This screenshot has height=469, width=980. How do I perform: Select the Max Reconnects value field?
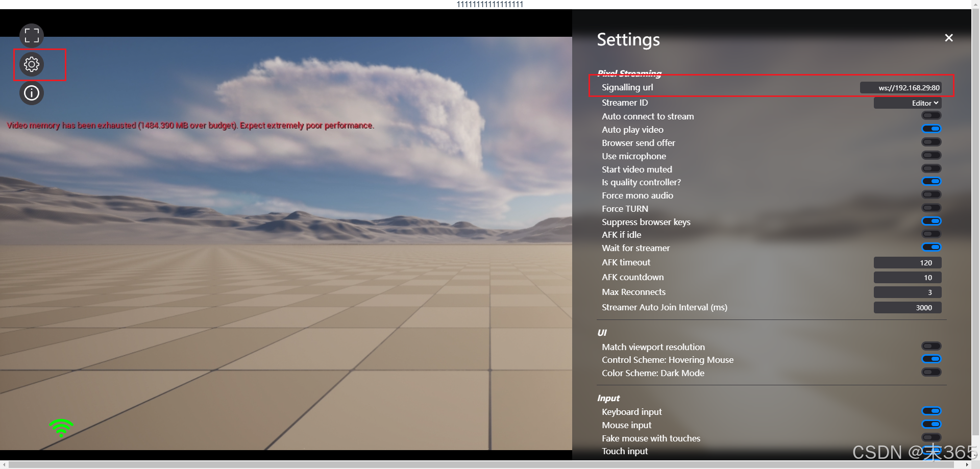[908, 292]
